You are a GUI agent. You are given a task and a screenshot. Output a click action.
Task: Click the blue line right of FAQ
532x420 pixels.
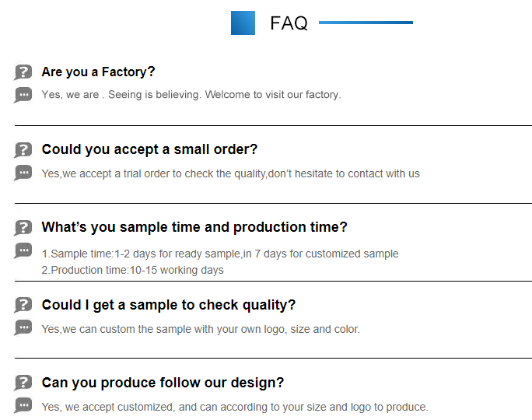[366, 23]
